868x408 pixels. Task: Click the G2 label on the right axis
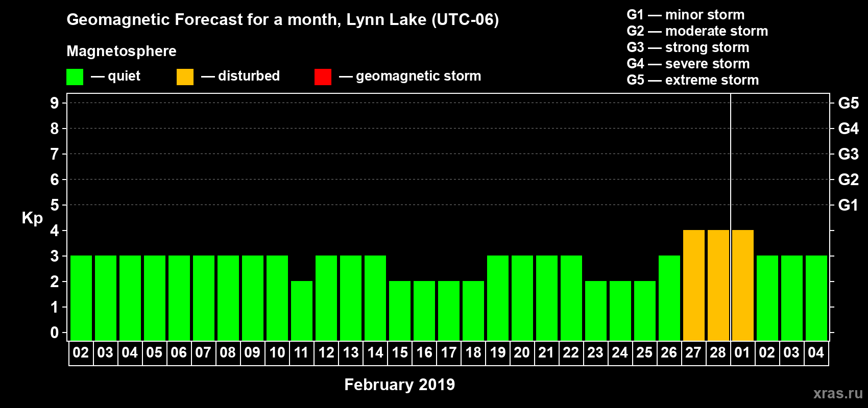pyautogui.click(x=848, y=180)
